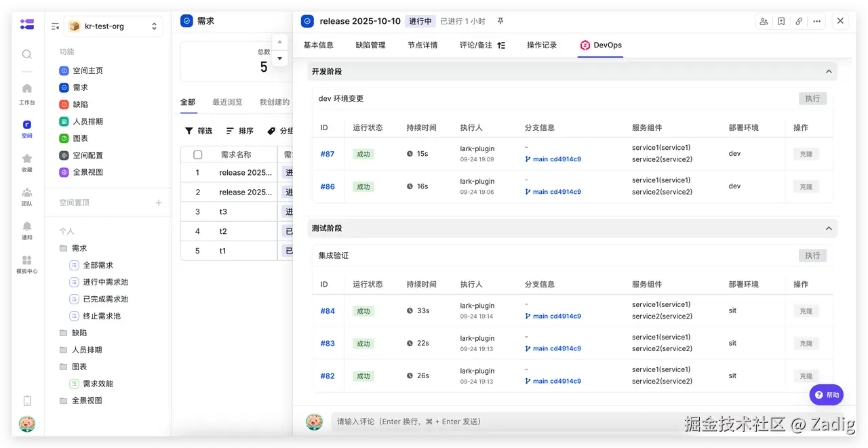
Task: Open 进行中需求池 view
Action: pyautogui.click(x=99, y=282)
